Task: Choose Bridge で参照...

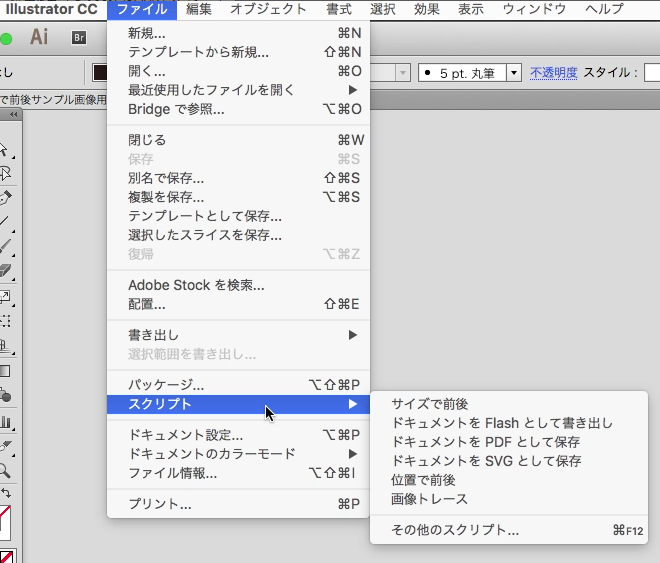Action: (x=238, y=109)
